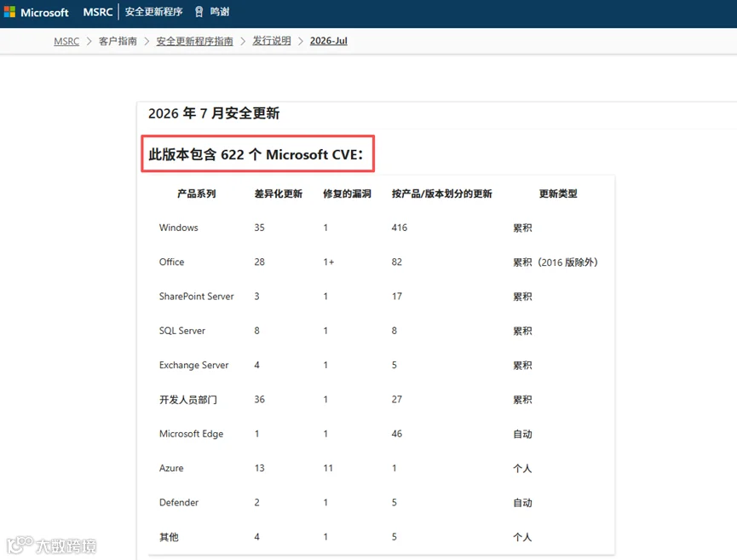Click the value 82 in Office row
The image size is (737, 560).
[x=397, y=262]
